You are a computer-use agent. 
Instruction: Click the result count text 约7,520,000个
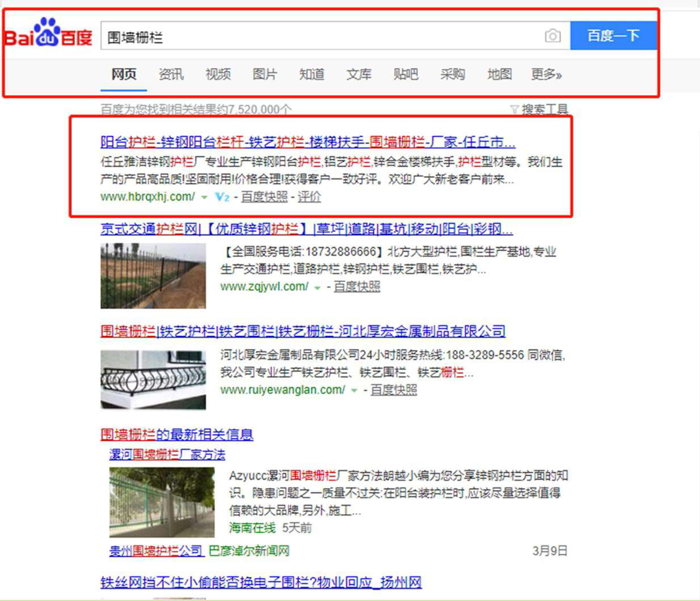tap(253, 109)
